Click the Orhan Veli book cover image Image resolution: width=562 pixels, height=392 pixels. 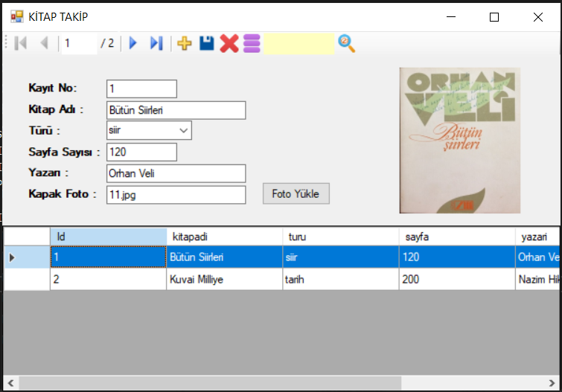(x=459, y=141)
